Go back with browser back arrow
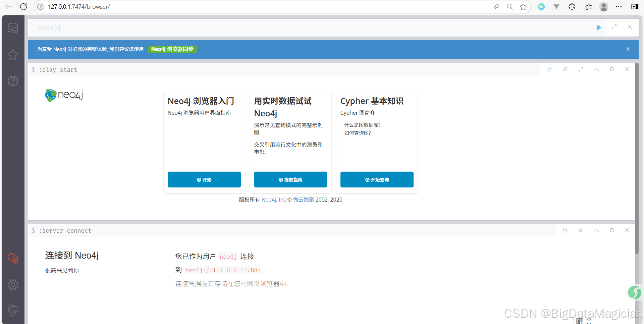This screenshot has height=324, width=644. pyautogui.click(x=8, y=7)
